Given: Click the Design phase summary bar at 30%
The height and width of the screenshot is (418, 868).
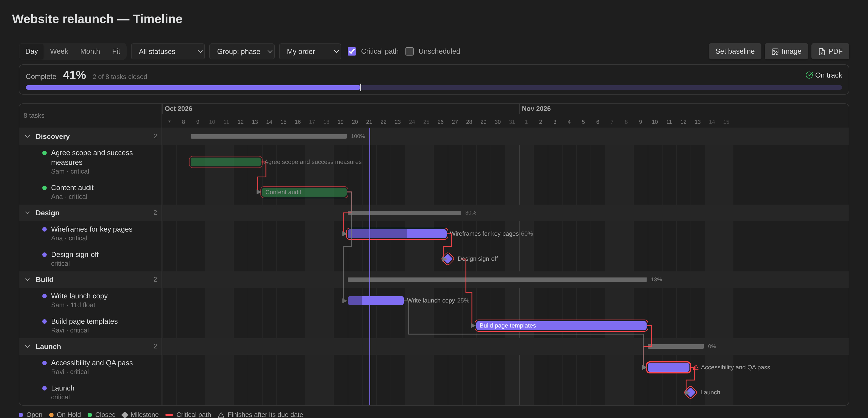Looking at the screenshot, I should pyautogui.click(x=404, y=213).
